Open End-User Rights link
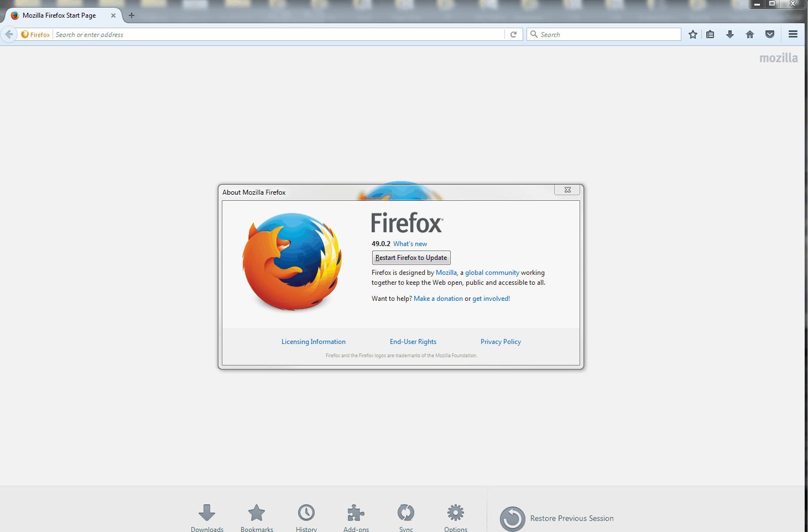 pos(413,342)
